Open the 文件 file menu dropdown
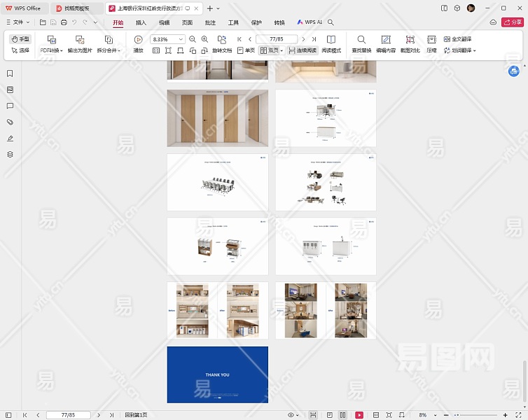The image size is (528, 420). pyautogui.click(x=18, y=22)
